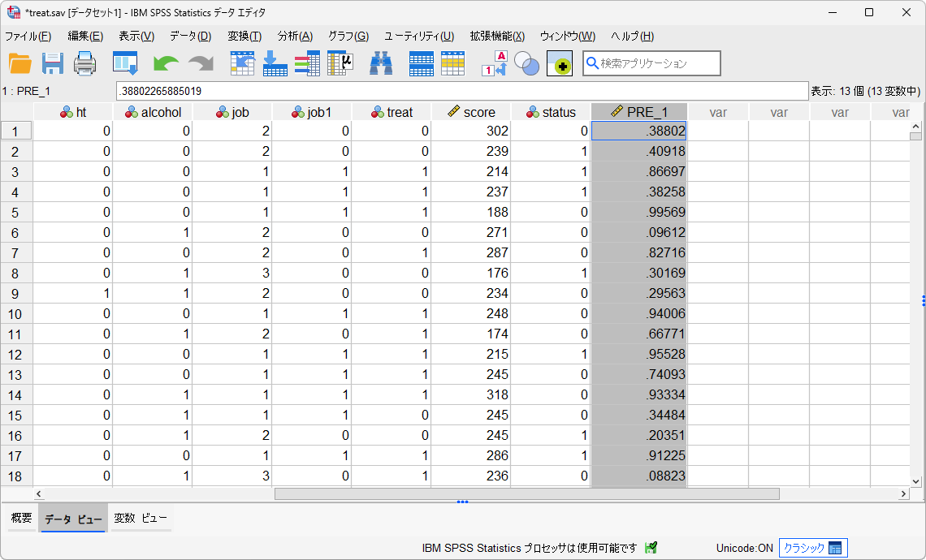Screen dimensions: 926x560
Task: Click the horizontal scrollbar left arrow
Action: click(x=39, y=494)
